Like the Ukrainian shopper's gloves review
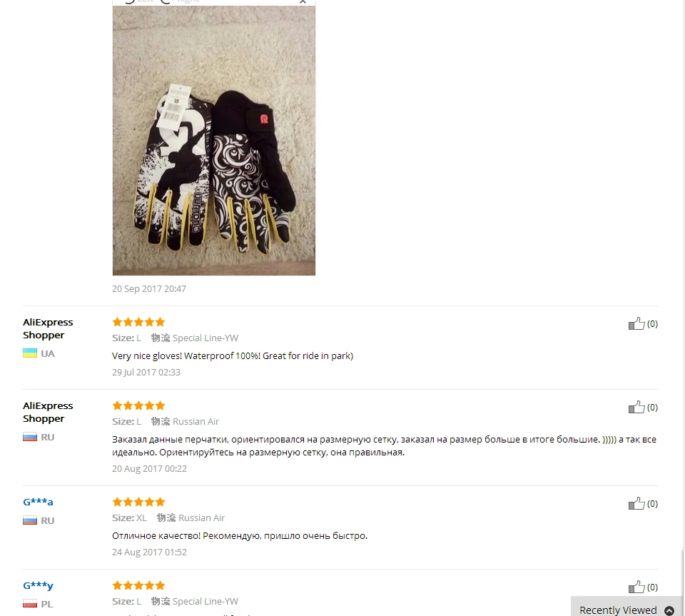This screenshot has height=616, width=685. point(636,324)
